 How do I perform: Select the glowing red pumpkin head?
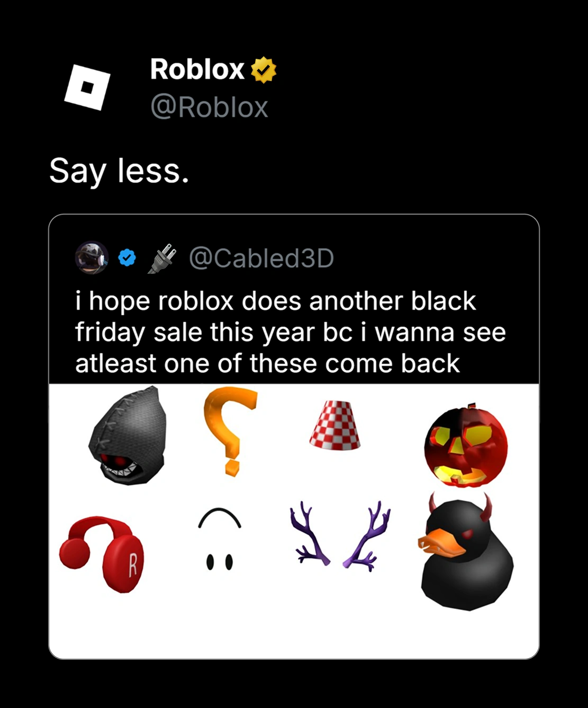(466, 446)
